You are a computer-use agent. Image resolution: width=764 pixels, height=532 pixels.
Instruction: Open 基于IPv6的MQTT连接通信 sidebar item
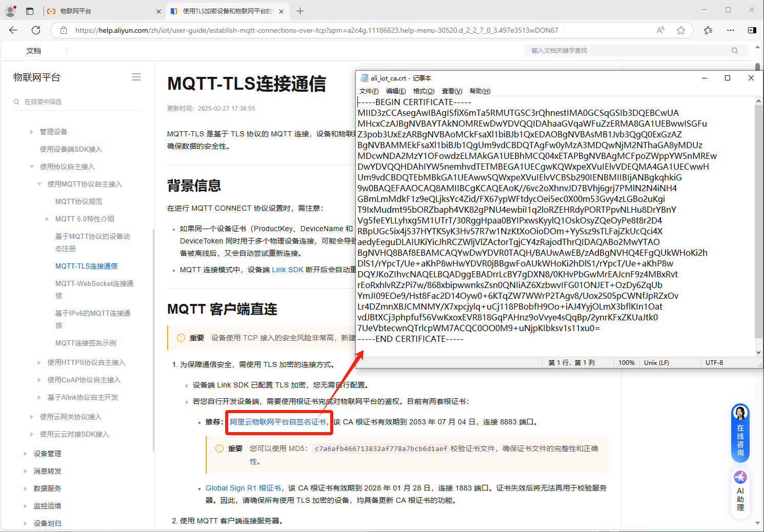click(92, 319)
